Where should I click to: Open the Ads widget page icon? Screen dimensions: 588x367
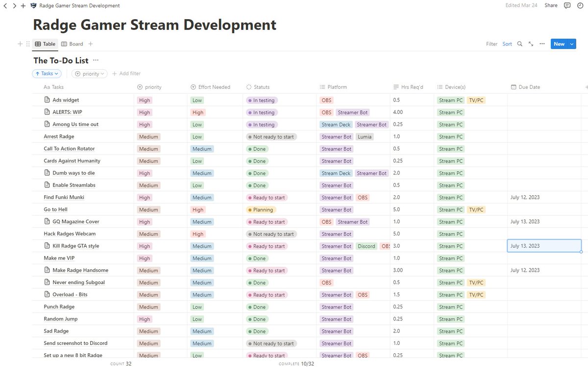click(x=48, y=100)
